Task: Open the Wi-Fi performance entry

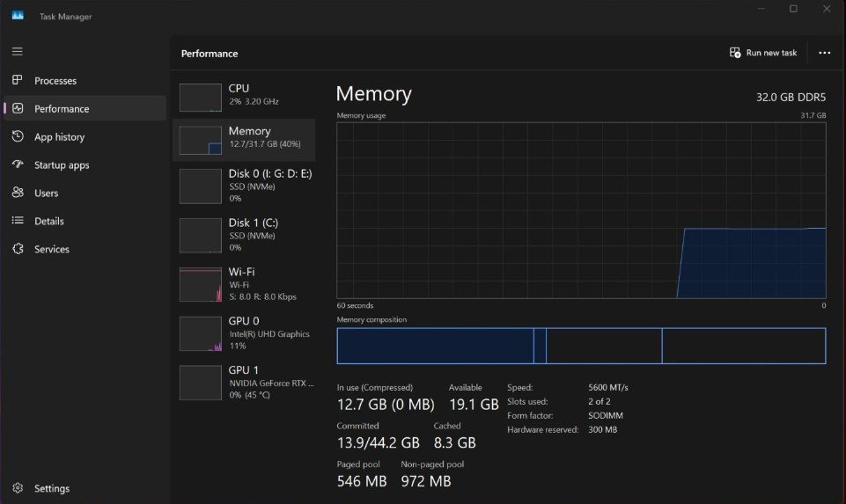Action: click(245, 284)
